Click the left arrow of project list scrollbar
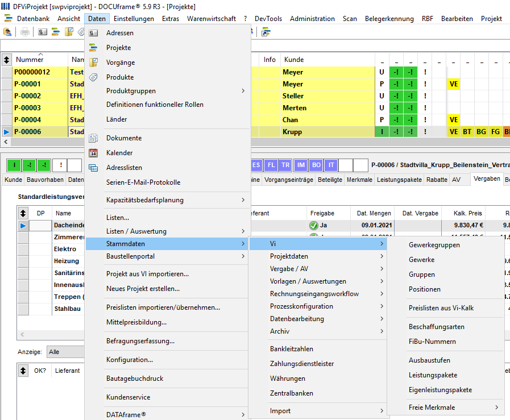This screenshot has width=510, height=420. coord(6,142)
